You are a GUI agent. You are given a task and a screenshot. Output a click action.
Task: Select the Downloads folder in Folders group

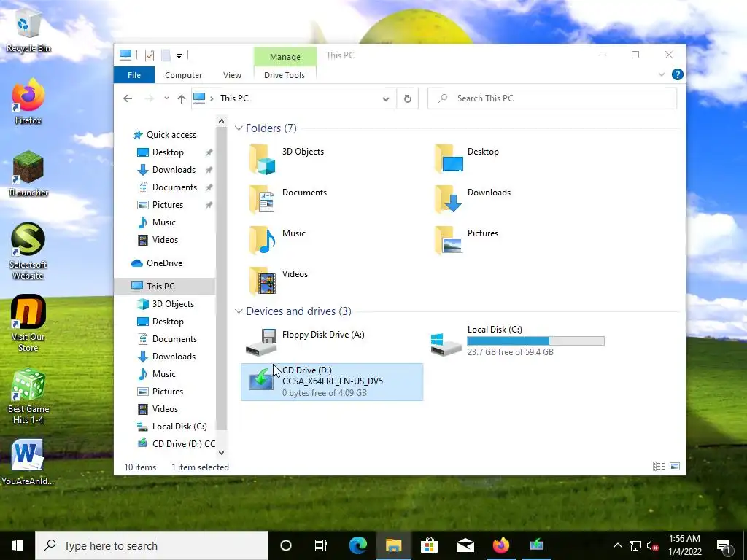click(449, 200)
